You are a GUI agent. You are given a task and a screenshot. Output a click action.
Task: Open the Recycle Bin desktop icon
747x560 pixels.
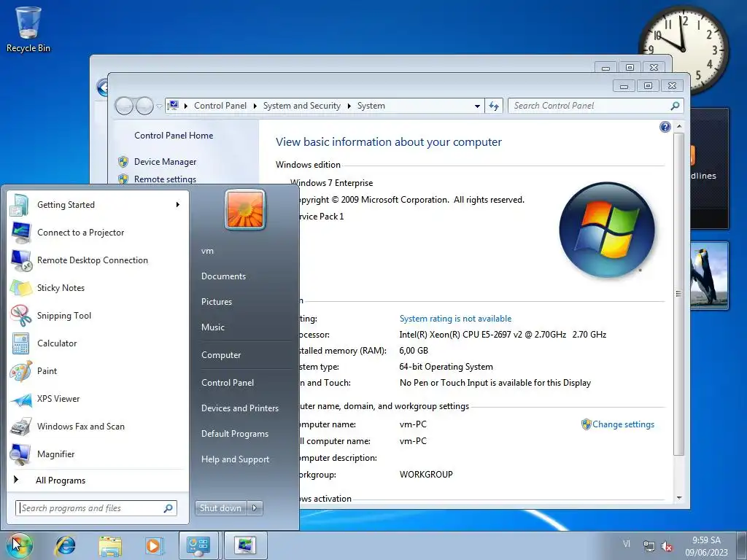point(28,29)
